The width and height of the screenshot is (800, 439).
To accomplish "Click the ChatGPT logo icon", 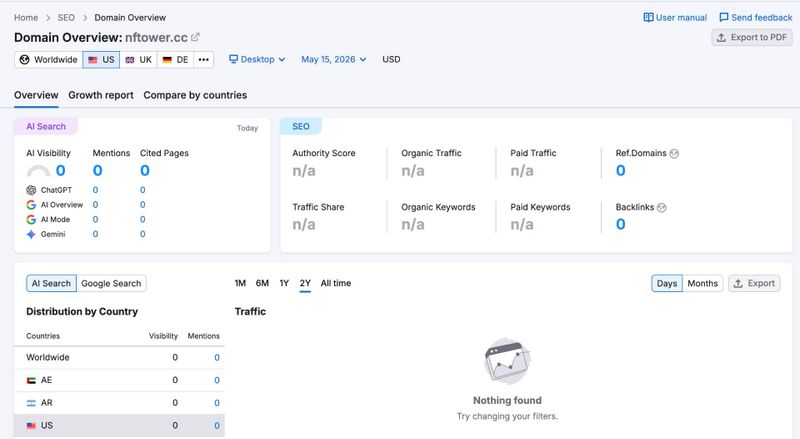I will click(31, 190).
